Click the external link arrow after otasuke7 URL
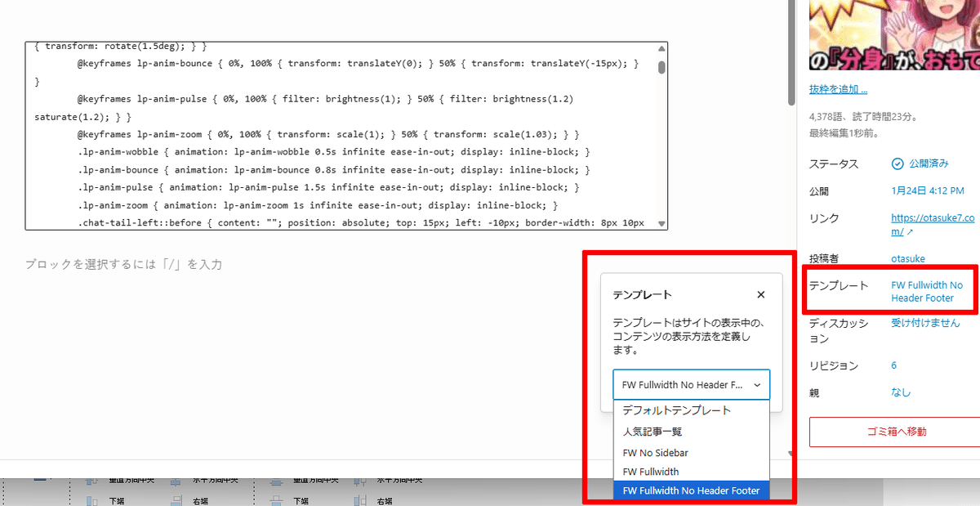This screenshot has height=506, width=980. [x=910, y=232]
